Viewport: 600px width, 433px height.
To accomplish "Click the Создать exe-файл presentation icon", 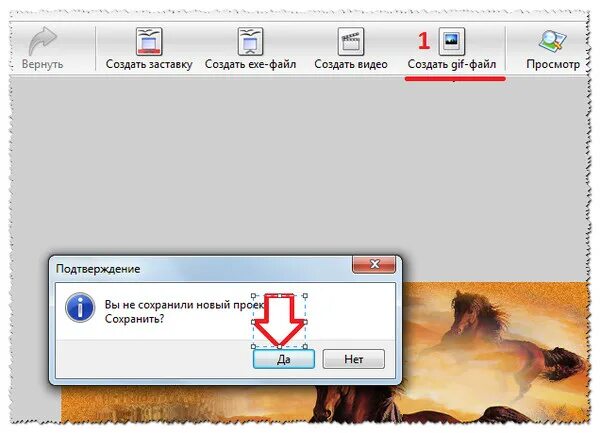I will click(250, 41).
